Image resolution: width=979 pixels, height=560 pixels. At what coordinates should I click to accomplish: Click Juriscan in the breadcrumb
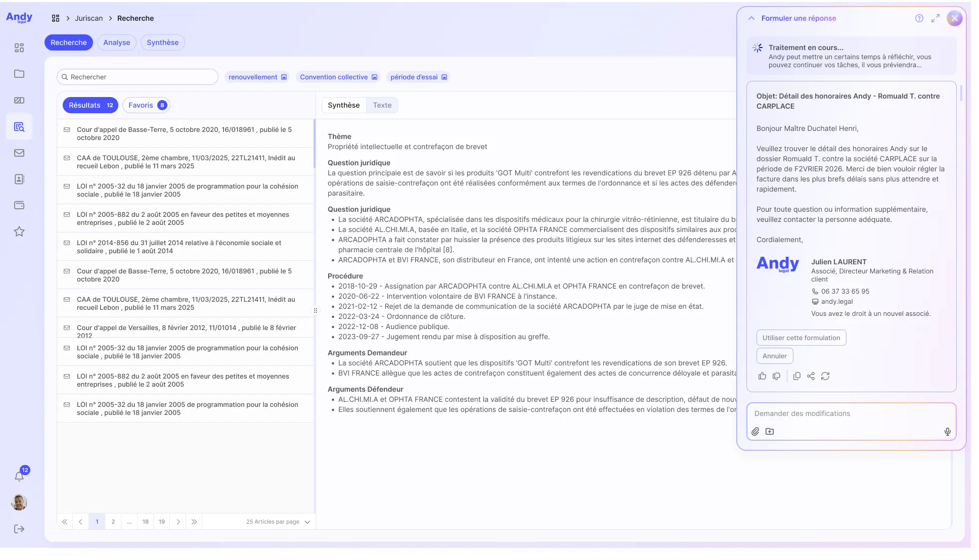pyautogui.click(x=88, y=18)
